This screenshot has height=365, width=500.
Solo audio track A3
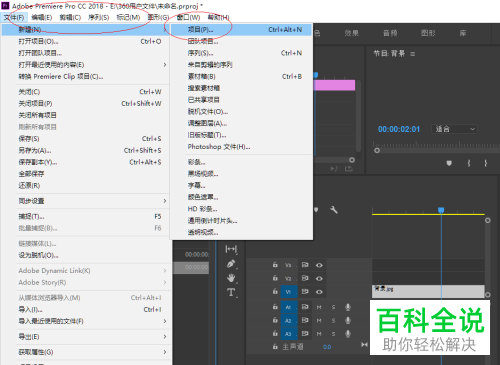333,334
